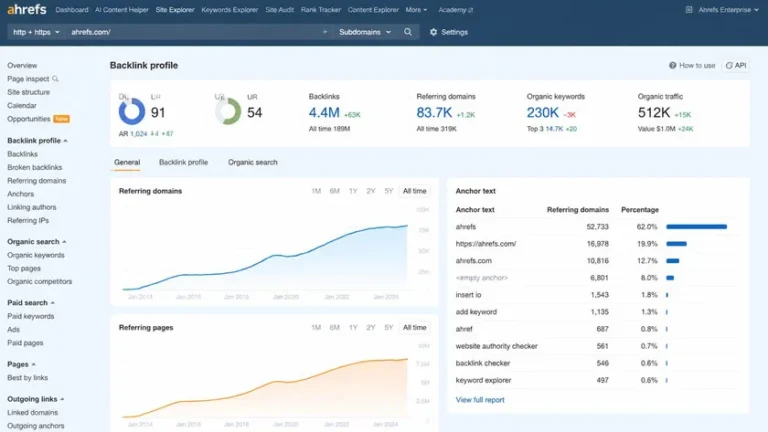Select the General tab
This screenshot has width=768, height=432.
pyautogui.click(x=127, y=162)
